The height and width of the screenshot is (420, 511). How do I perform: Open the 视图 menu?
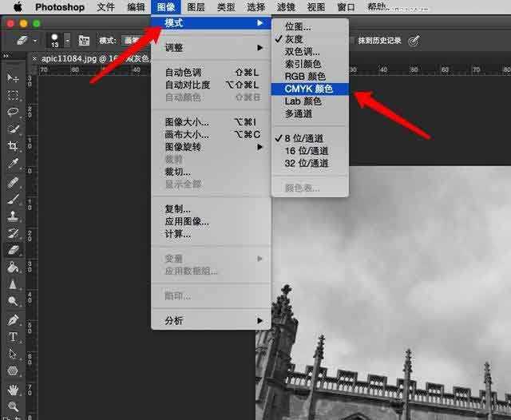coord(316,7)
